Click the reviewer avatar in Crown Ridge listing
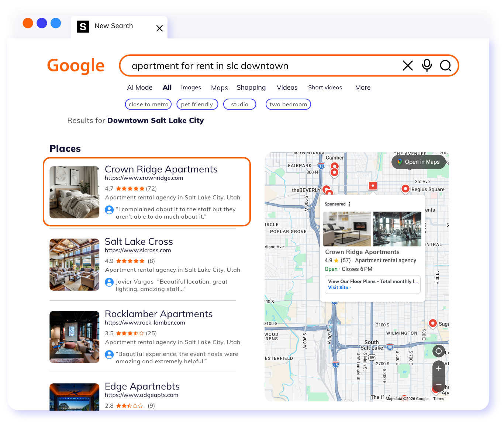 click(x=109, y=210)
